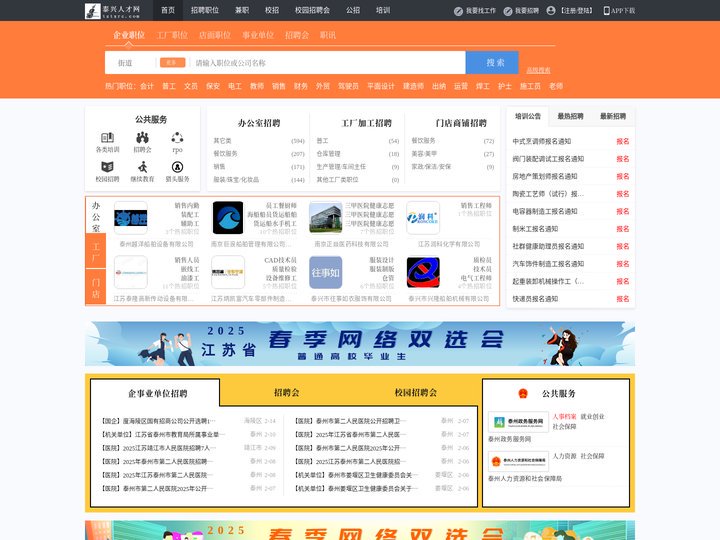Open the red 人事档案 link
This screenshot has width=720, height=540.
564,416
